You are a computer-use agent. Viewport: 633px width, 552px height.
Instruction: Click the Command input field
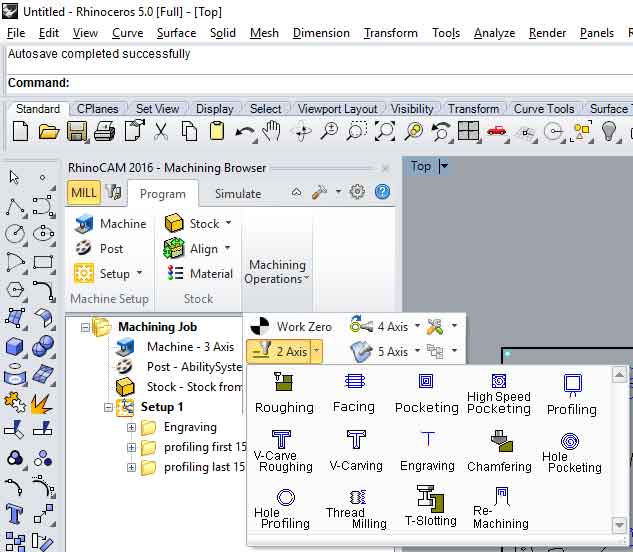click(x=350, y=83)
